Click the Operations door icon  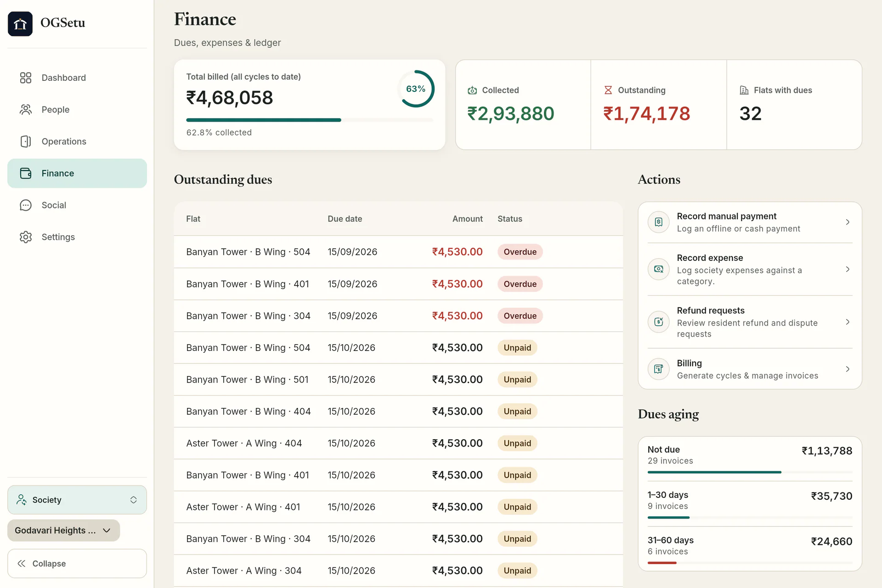tap(26, 141)
